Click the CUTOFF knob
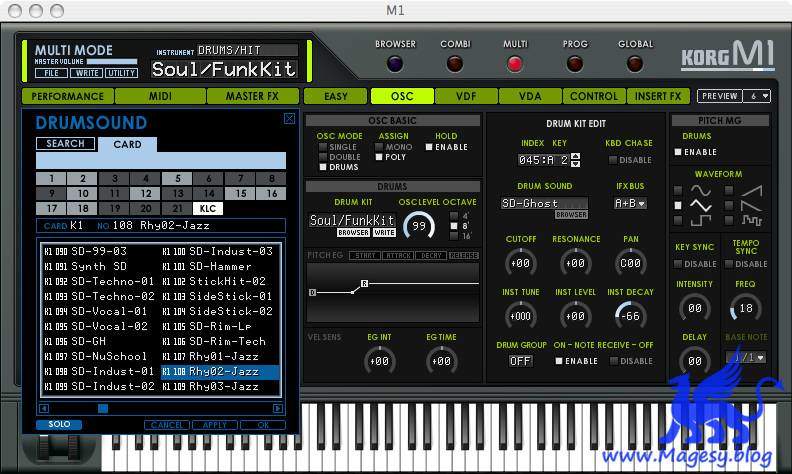 click(x=520, y=263)
